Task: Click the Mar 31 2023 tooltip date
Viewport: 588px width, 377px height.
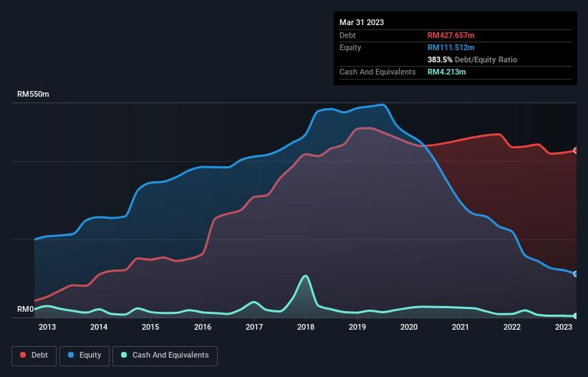Action: tap(362, 22)
